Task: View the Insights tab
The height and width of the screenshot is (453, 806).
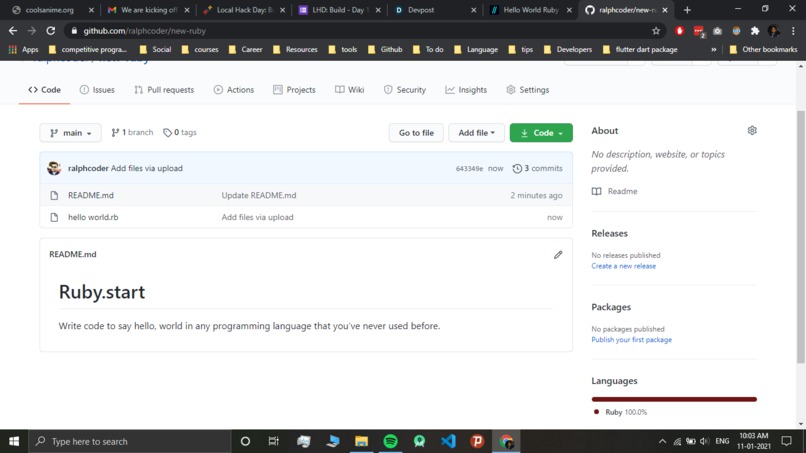Action: pyautogui.click(x=466, y=89)
